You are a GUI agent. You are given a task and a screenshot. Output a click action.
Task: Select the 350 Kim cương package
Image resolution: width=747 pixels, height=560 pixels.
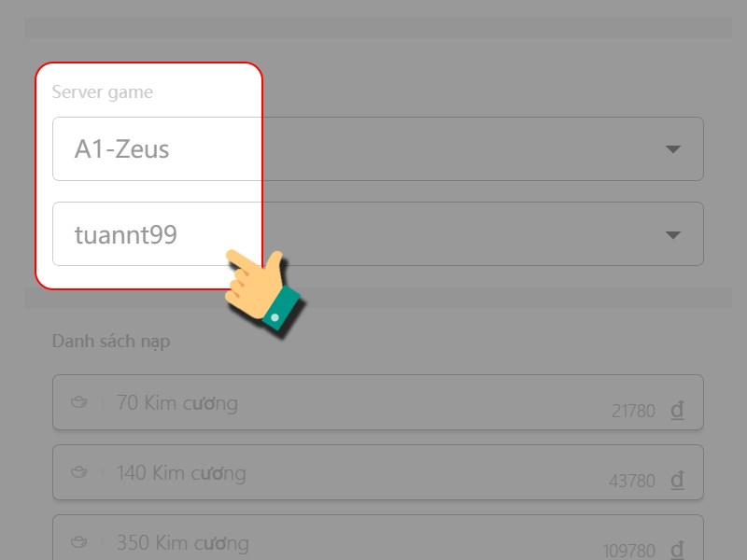tap(373, 539)
